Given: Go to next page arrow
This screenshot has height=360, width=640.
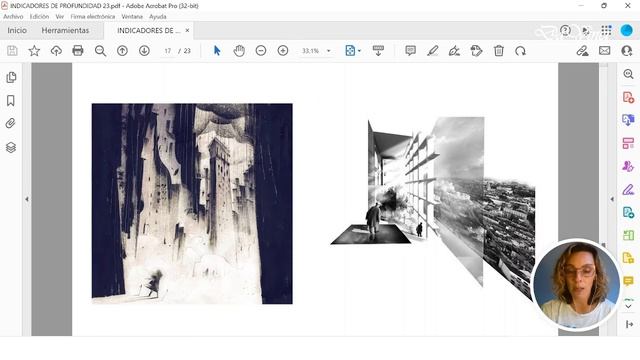Looking at the screenshot, I should 144,51.
